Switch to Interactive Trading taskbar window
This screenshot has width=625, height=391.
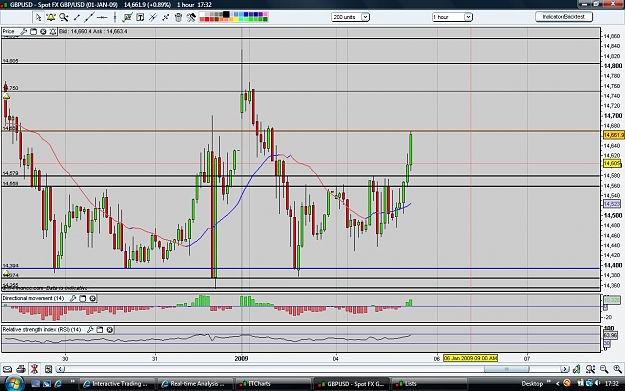coord(116,384)
